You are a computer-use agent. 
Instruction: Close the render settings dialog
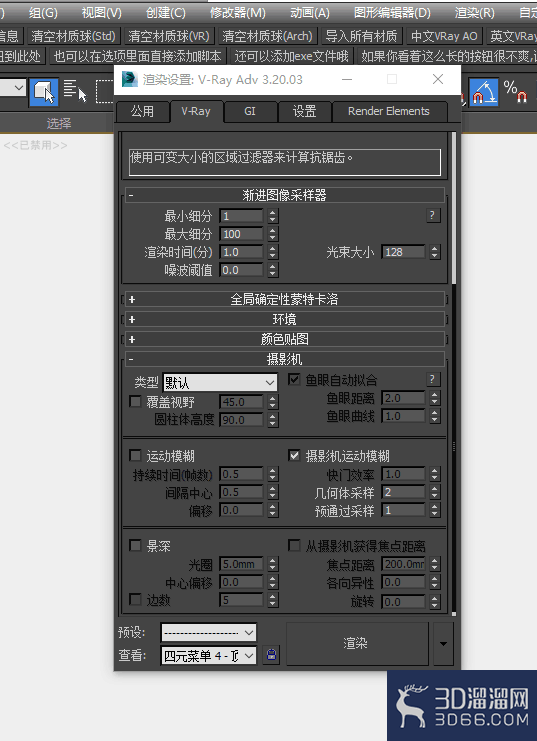438,79
